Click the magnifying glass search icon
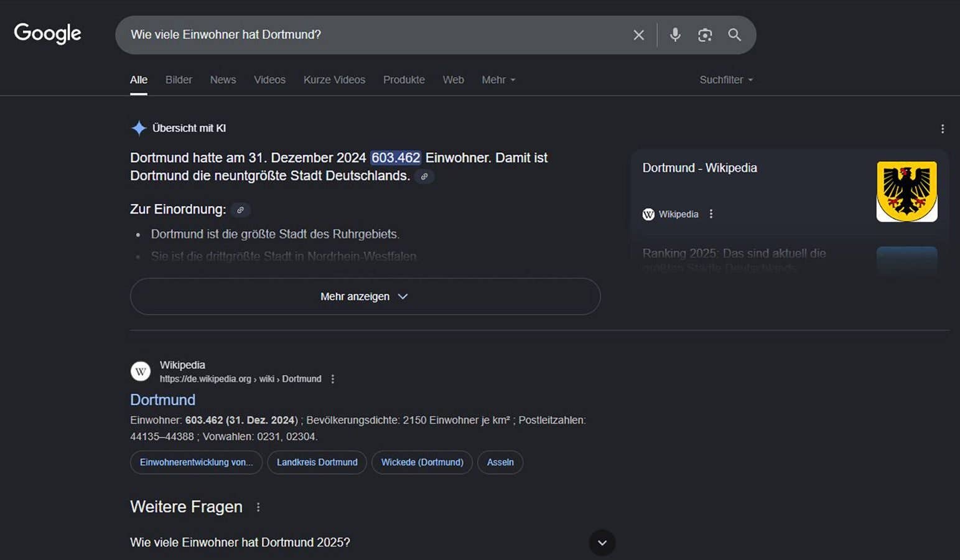 click(735, 35)
